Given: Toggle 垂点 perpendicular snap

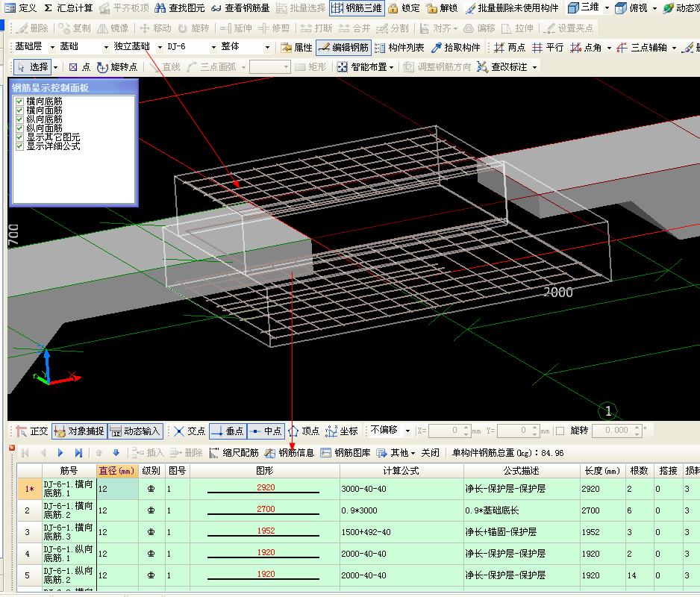Looking at the screenshot, I should [228, 431].
